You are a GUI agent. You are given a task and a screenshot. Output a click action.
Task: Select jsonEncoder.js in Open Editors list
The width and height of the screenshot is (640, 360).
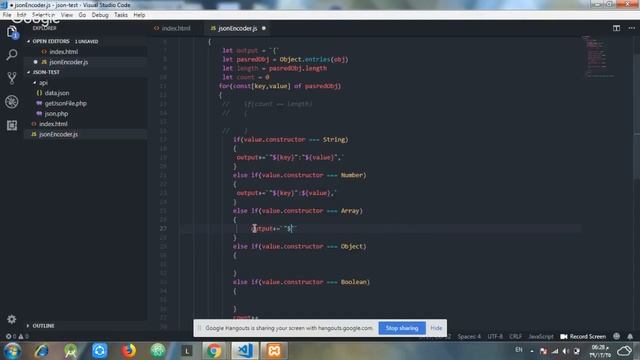[86, 62]
